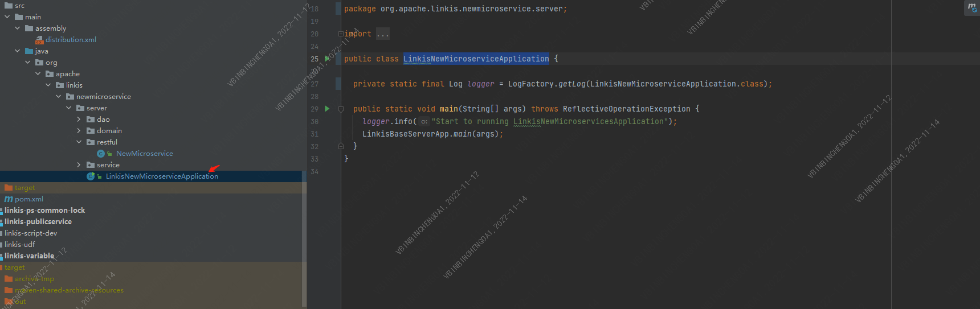Click the LinkisNewMicroserviceApplication runnable class icon
Image resolution: width=980 pixels, height=309 pixels.
click(x=91, y=176)
